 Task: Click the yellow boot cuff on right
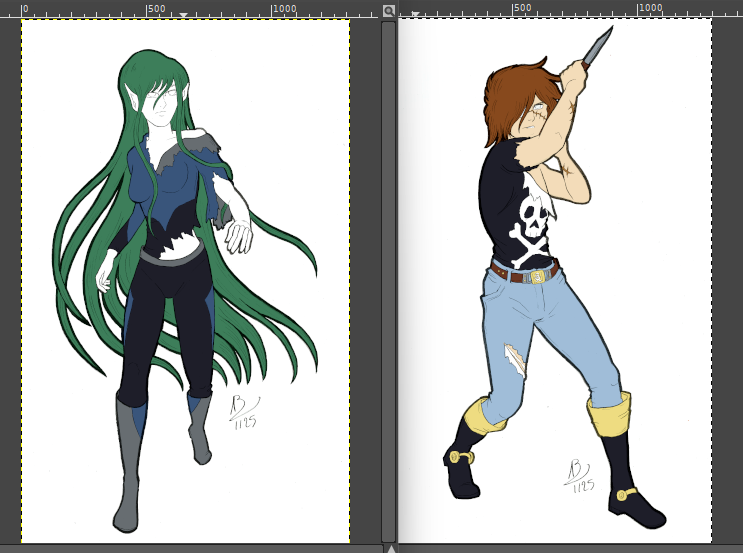click(610, 415)
